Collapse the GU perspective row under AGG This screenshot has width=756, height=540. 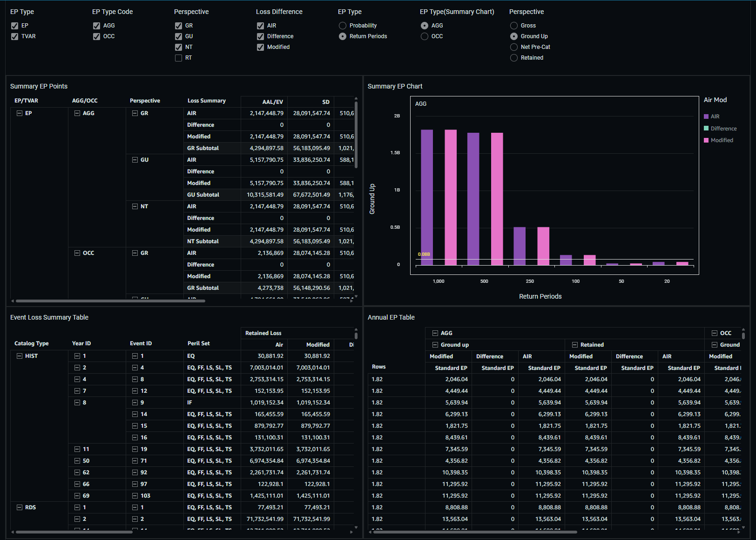[135, 160]
